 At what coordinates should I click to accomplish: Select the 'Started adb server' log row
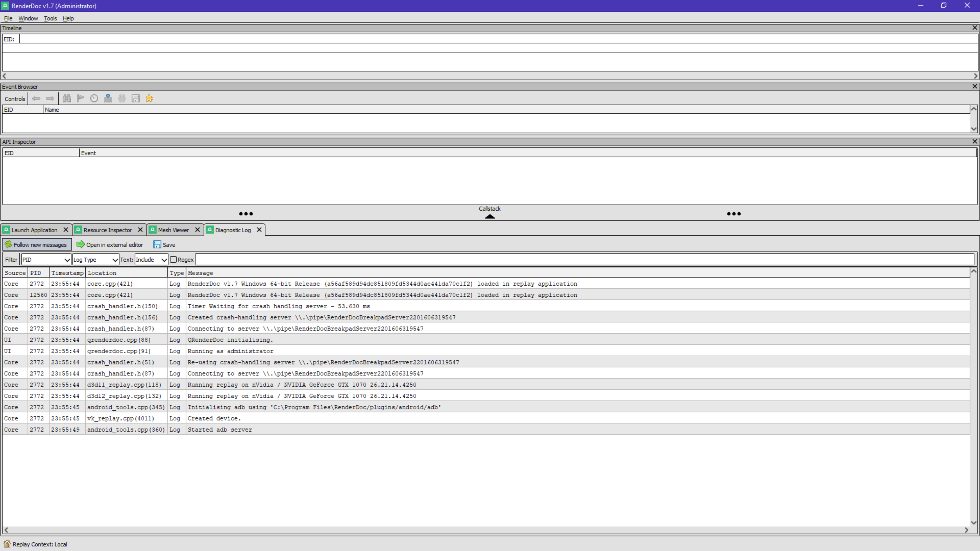click(486, 429)
